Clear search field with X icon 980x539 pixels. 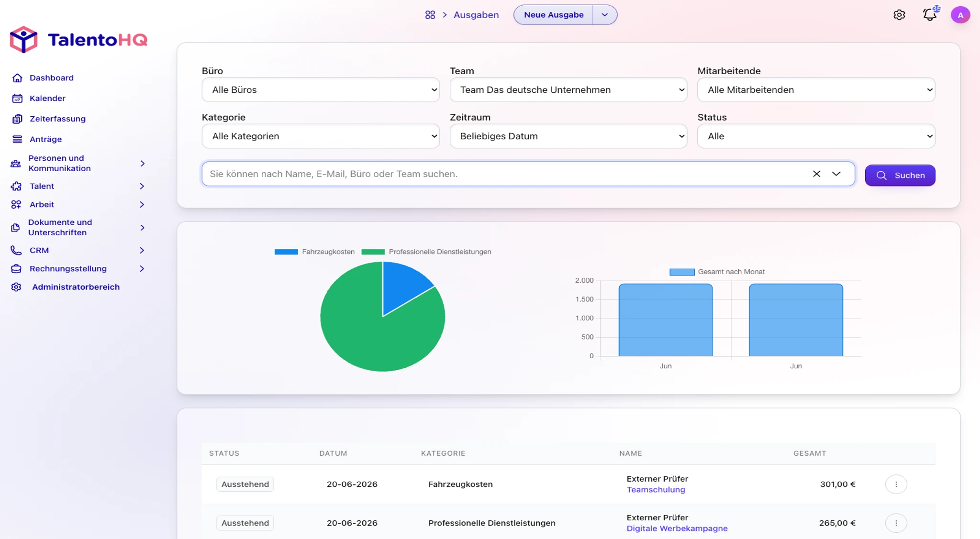[x=816, y=174]
